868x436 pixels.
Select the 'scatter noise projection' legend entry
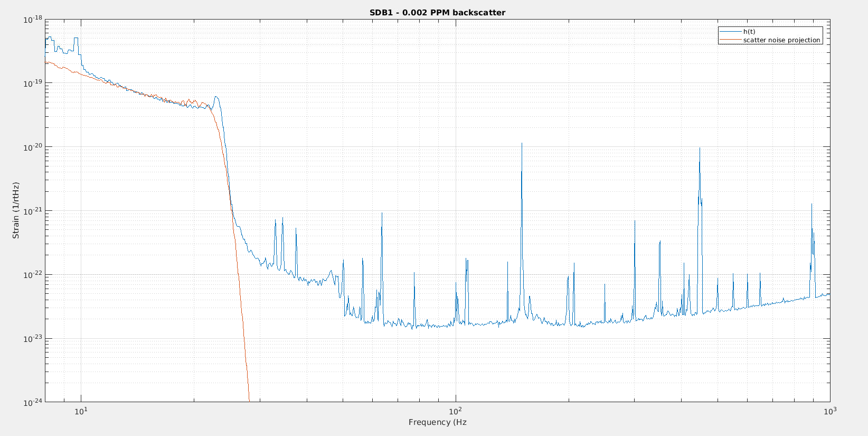[781, 40]
